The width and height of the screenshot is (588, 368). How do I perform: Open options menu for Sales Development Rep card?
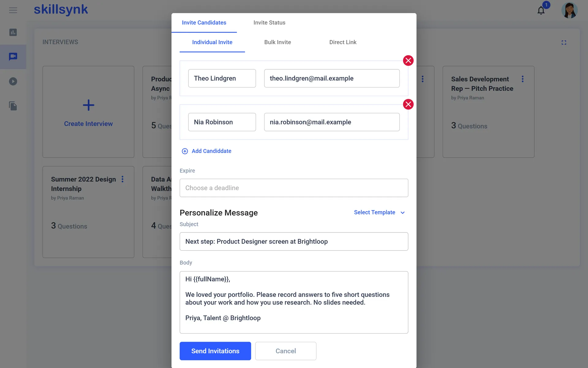(522, 79)
